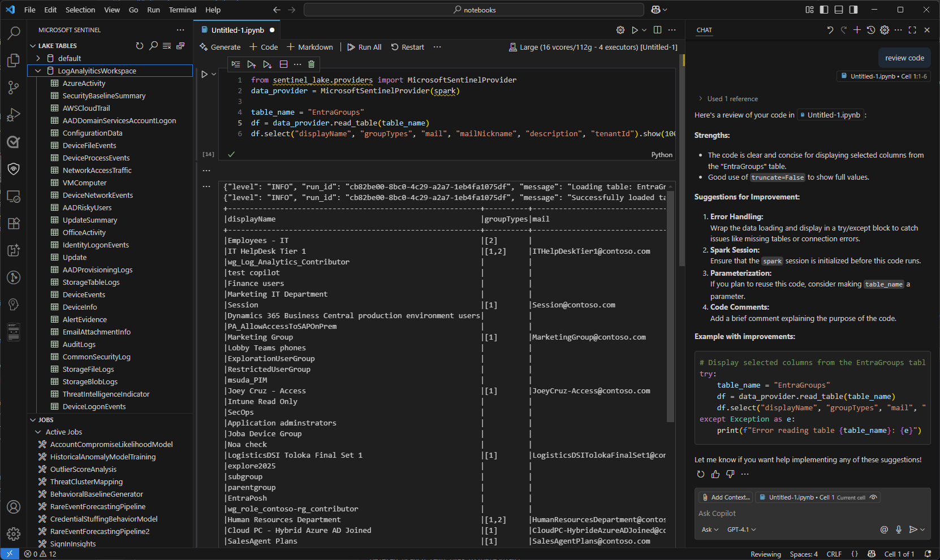Click the microphone voice input icon
This screenshot has width=940, height=560.
[x=899, y=529]
